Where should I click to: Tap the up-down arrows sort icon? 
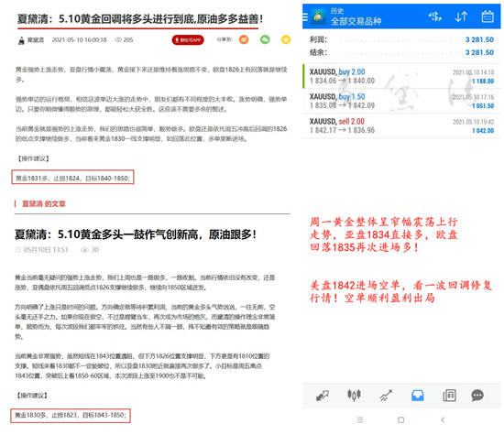(461, 16)
